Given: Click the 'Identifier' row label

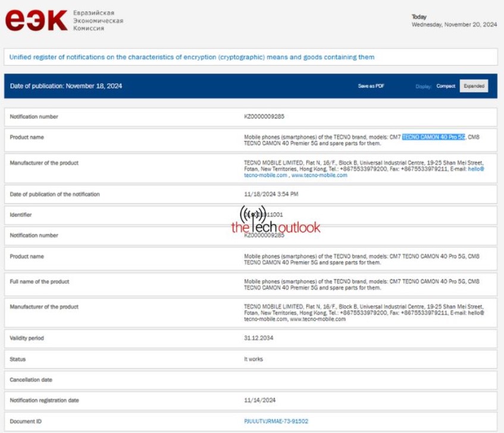Looking at the screenshot, I should (21, 215).
